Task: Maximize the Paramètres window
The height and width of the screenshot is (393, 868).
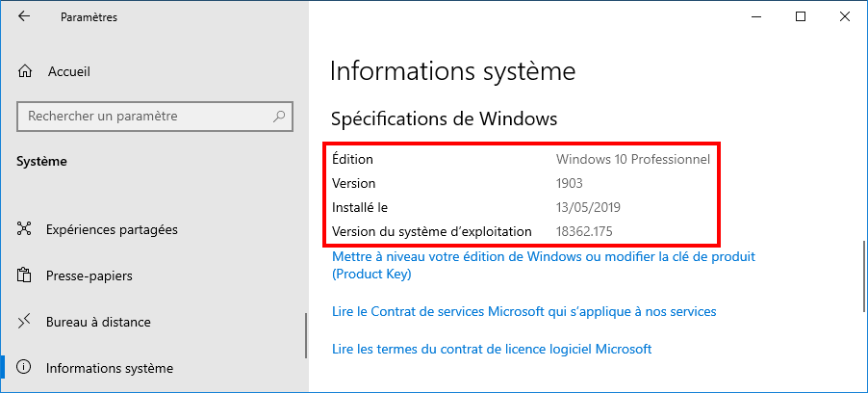Action: 801,16
